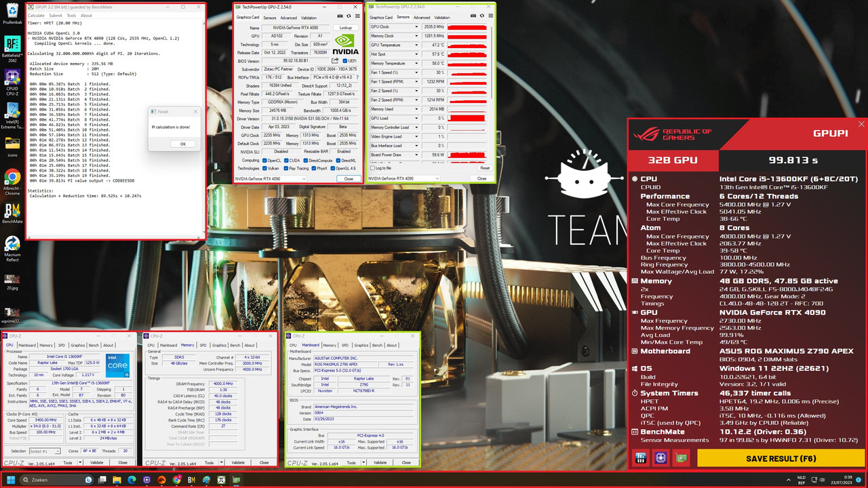This screenshot has width=868, height=488.
Task: Click the purple chip icon in BenchMate panel
Action: click(661, 457)
